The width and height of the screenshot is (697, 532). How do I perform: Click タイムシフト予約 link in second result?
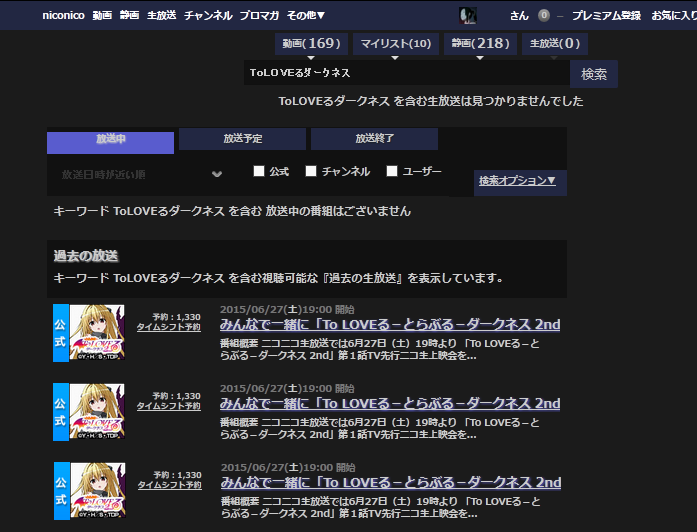(x=168, y=406)
